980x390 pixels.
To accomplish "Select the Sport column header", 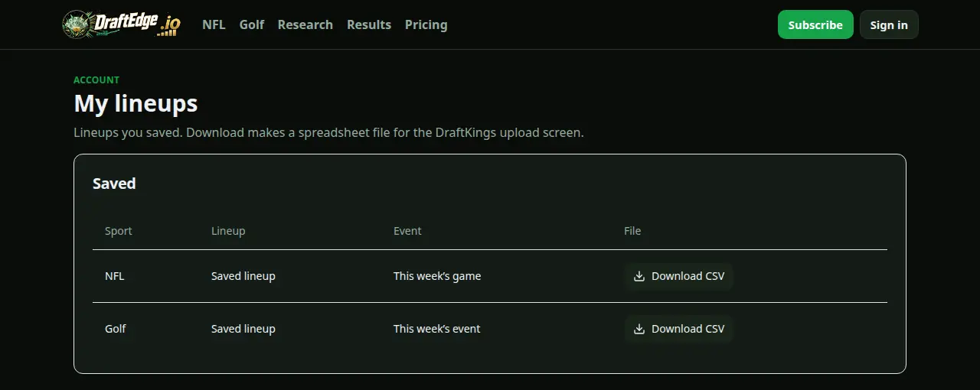I will point(119,231).
